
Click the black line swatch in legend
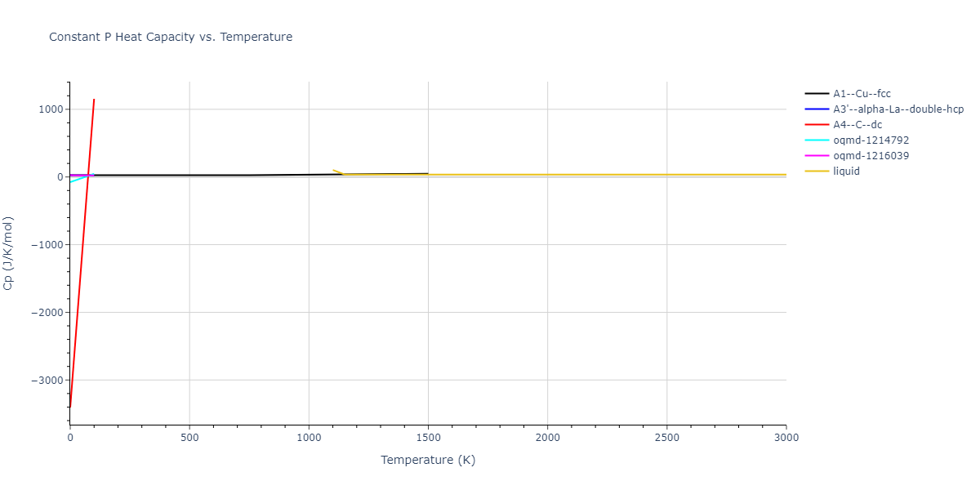(x=817, y=94)
